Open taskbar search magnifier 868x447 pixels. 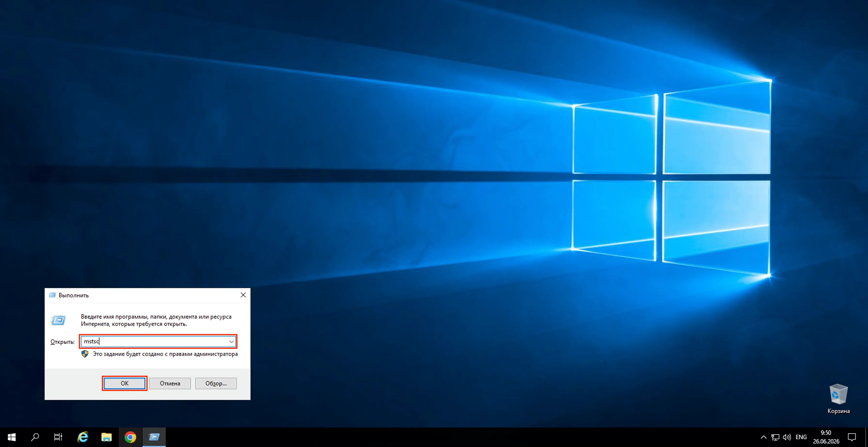coord(35,437)
